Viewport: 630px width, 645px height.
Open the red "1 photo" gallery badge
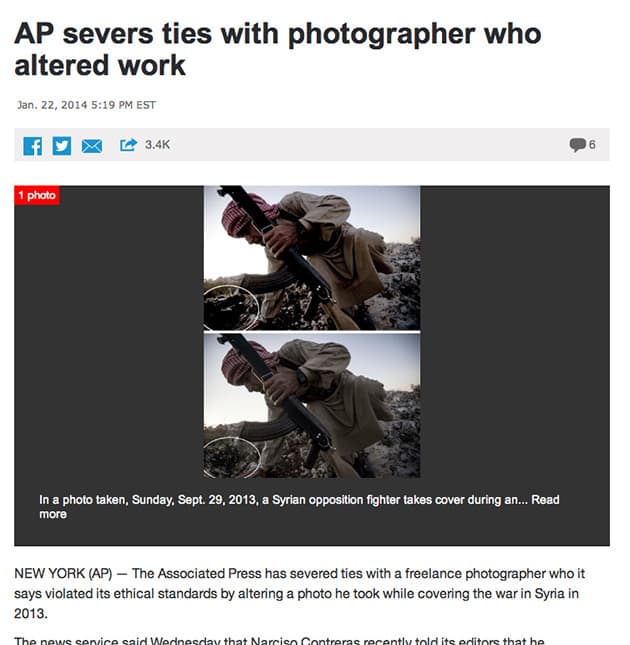(37, 195)
